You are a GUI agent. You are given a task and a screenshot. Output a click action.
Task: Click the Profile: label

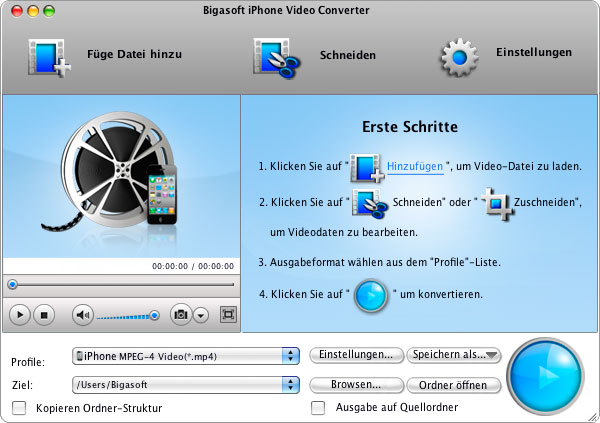(28, 362)
